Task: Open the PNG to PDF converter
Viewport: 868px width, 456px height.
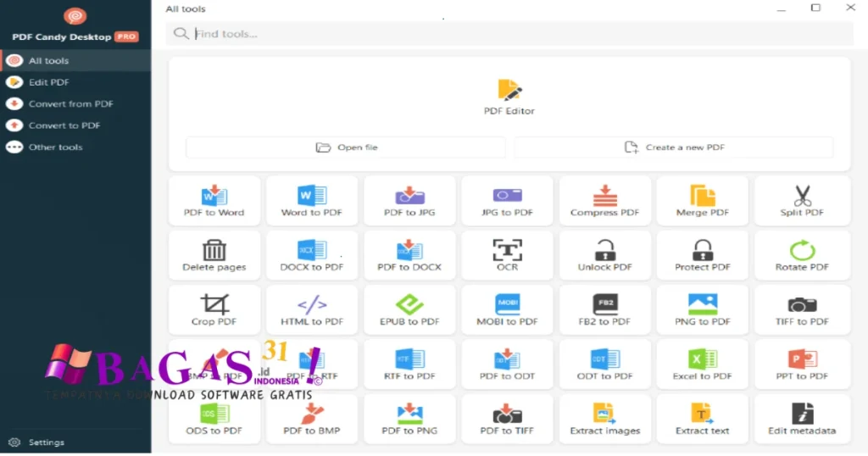Action: tap(703, 310)
